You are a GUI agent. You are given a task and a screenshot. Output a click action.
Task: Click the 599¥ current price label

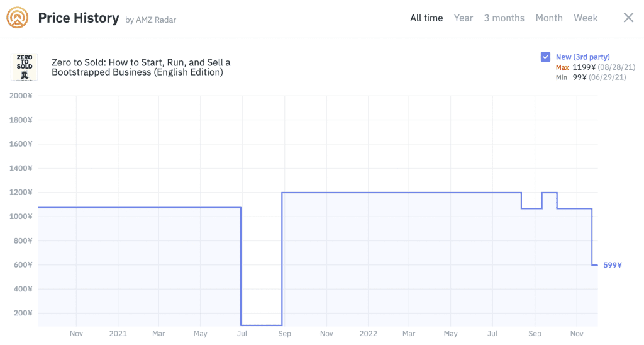(x=613, y=265)
